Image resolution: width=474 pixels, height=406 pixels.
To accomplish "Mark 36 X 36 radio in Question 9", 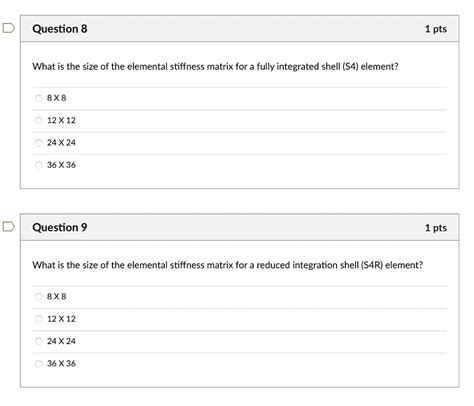I will [39, 364].
